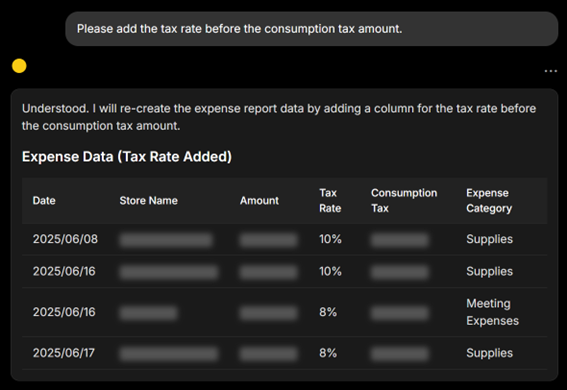Click the Date column header
The width and height of the screenshot is (567, 390).
coord(44,201)
